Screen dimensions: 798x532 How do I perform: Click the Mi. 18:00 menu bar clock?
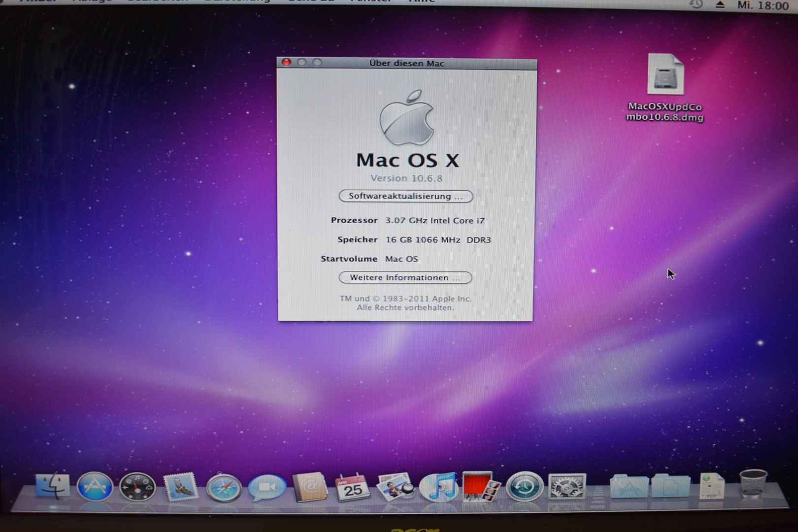(x=763, y=5)
